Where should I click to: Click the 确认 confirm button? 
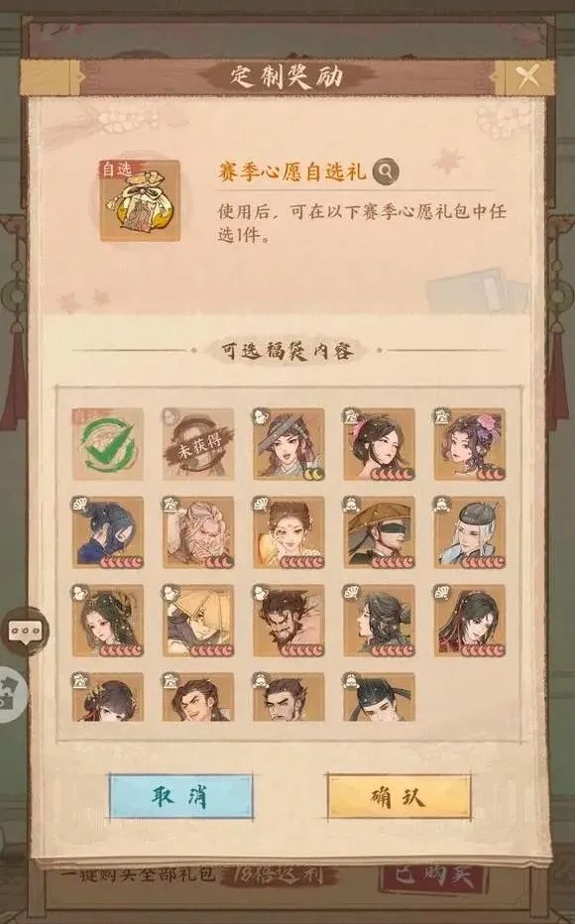(x=399, y=797)
